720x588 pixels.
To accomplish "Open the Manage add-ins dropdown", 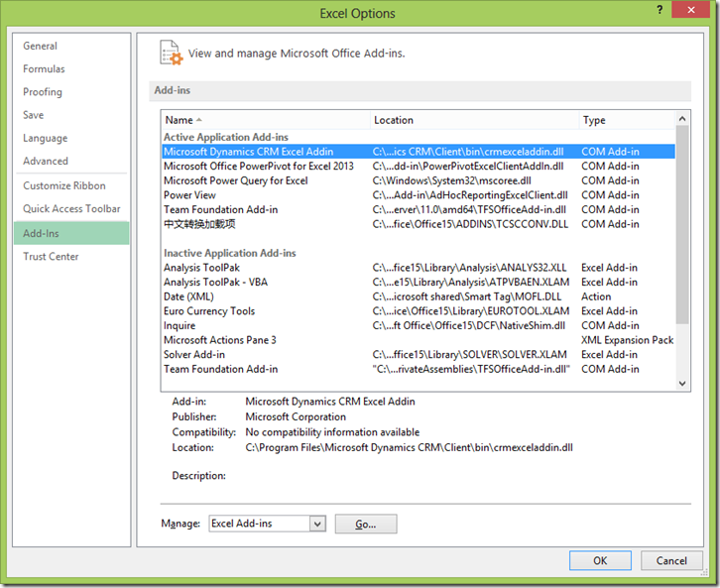I will pyautogui.click(x=317, y=524).
